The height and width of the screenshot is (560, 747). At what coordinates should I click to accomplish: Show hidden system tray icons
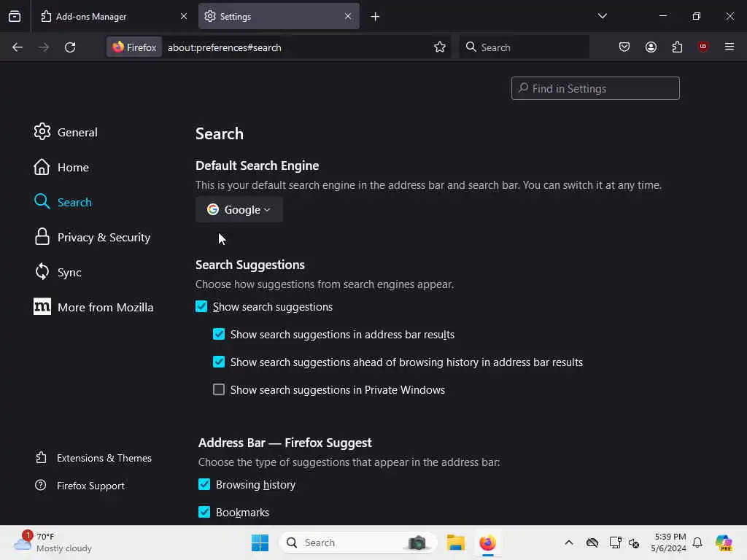pyautogui.click(x=569, y=542)
